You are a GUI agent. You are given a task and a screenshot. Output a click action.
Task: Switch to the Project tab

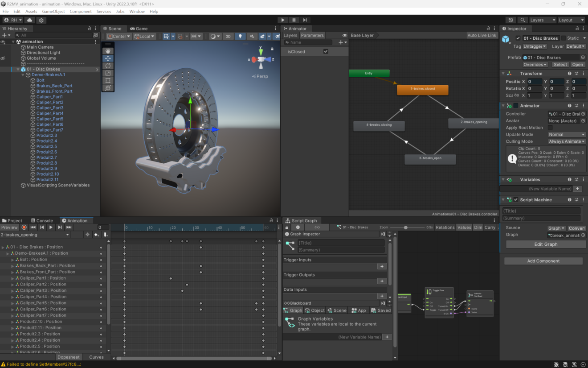click(12, 220)
